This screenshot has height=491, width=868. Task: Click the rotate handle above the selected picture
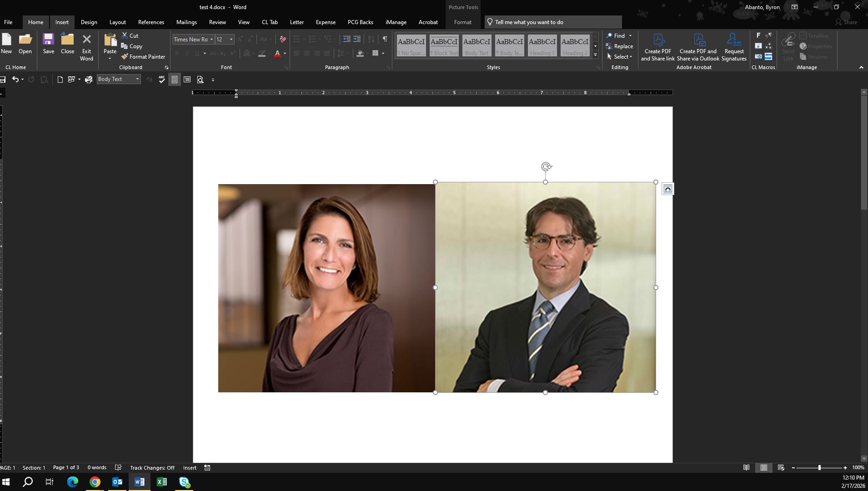click(x=546, y=167)
